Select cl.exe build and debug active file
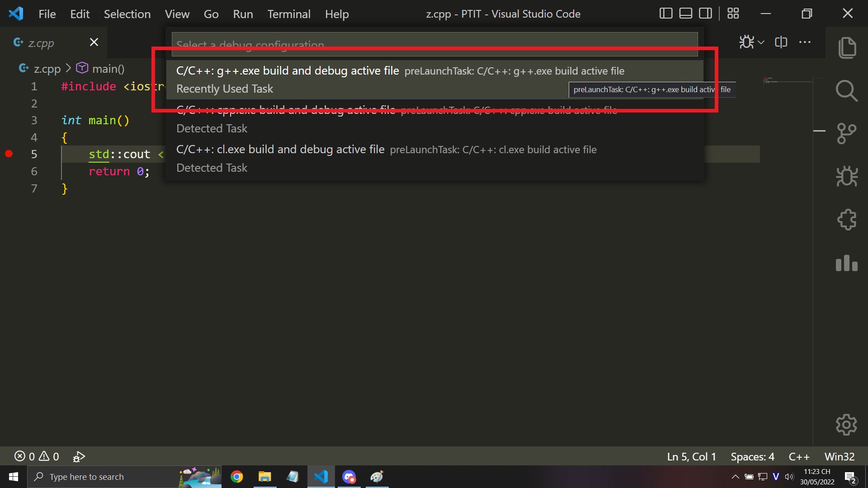 pyautogui.click(x=434, y=158)
